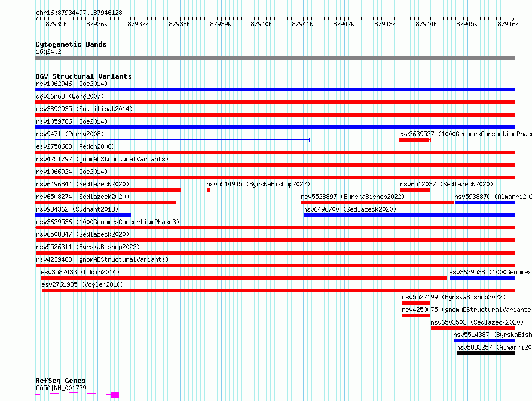Click the DGV Structural Variants track title
The height and width of the screenshot is (401, 532).
coord(84,76)
